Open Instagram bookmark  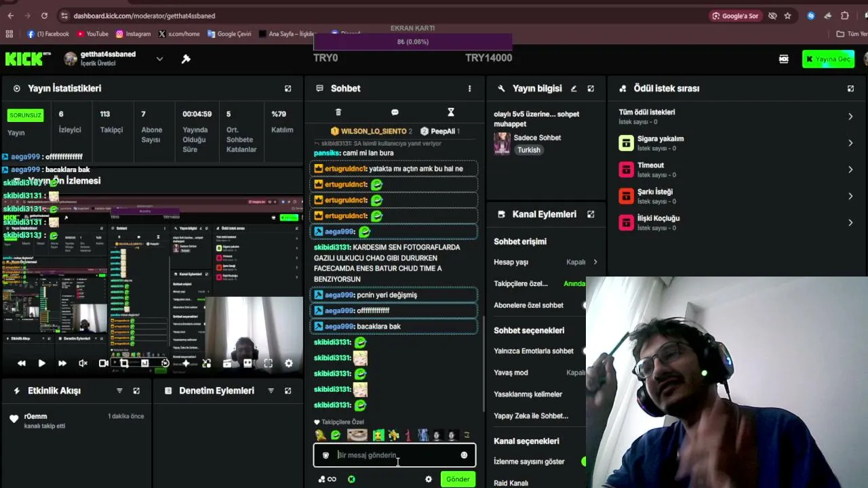(134, 34)
